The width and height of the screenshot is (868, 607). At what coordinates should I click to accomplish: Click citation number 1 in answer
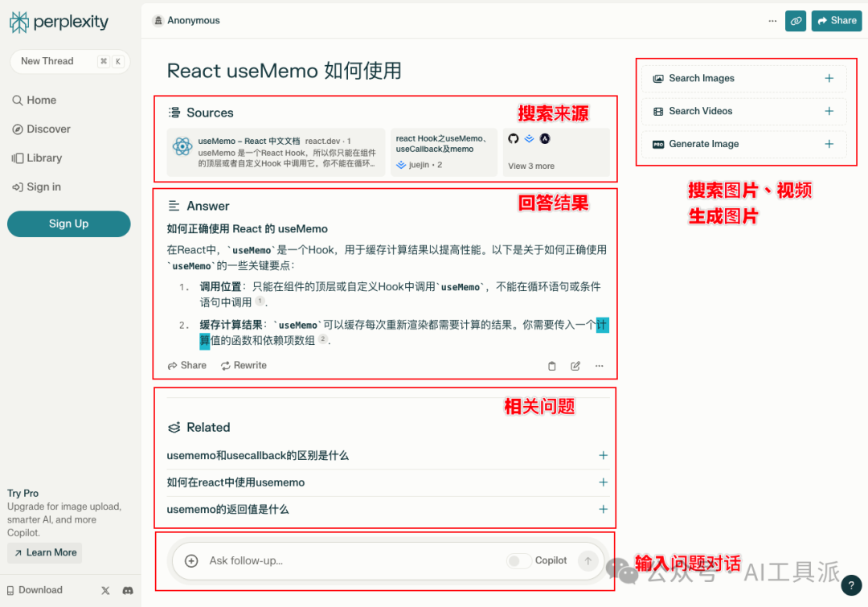(x=260, y=301)
